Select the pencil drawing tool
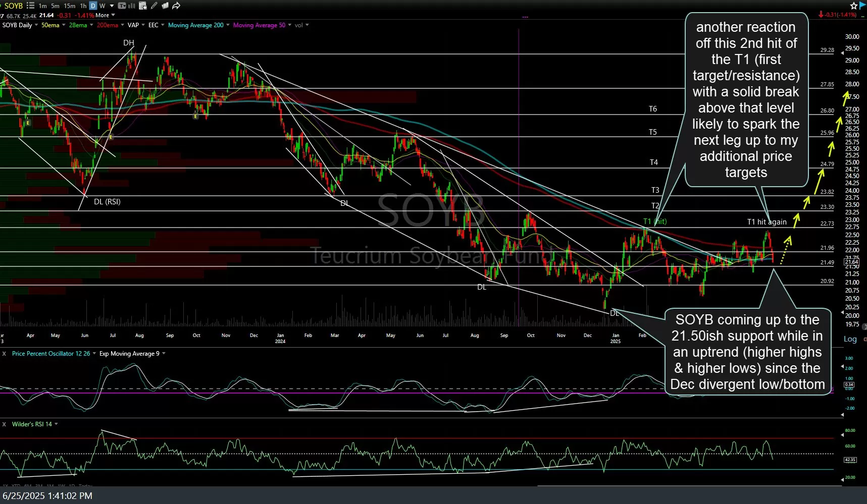The width and height of the screenshot is (867, 504). pyautogui.click(x=154, y=6)
